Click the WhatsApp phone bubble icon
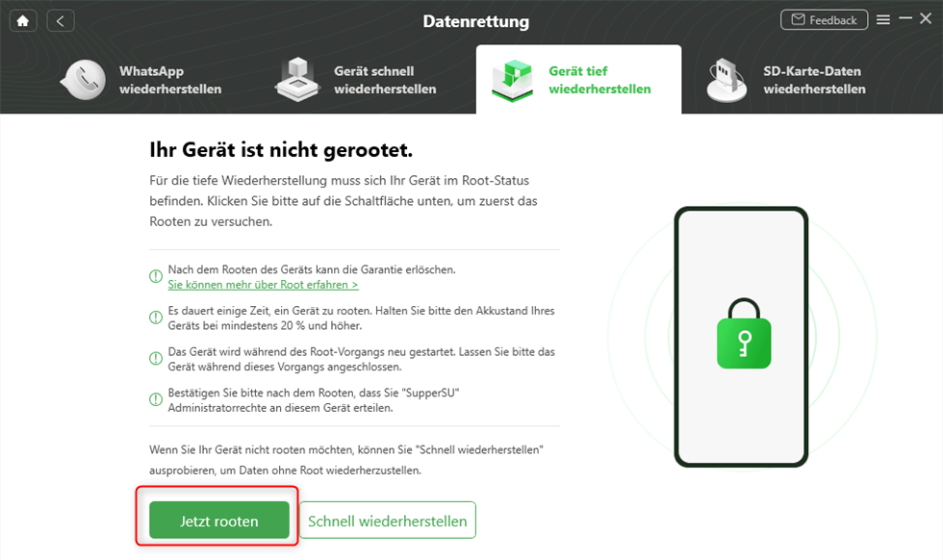This screenshot has height=560, width=943. pos(84,80)
